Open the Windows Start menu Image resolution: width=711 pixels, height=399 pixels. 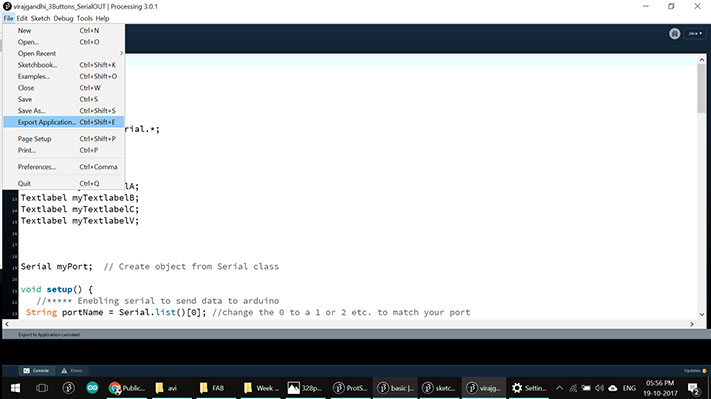coord(15,388)
